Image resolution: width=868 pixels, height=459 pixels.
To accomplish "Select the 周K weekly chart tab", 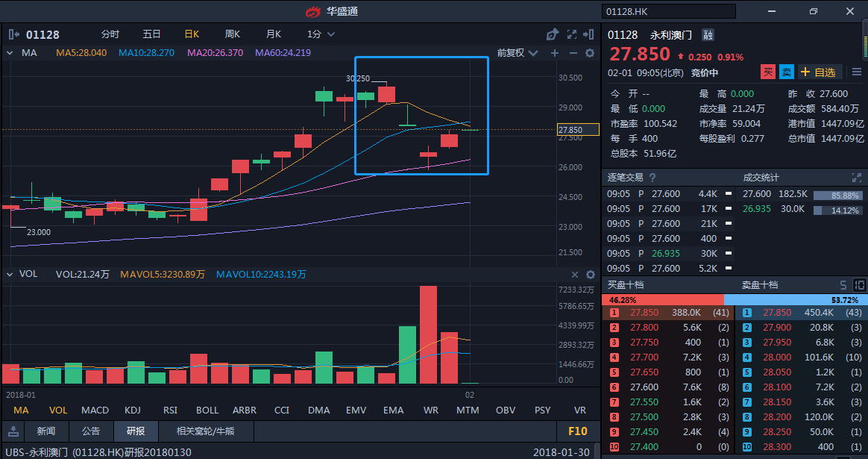I will 233,34.
